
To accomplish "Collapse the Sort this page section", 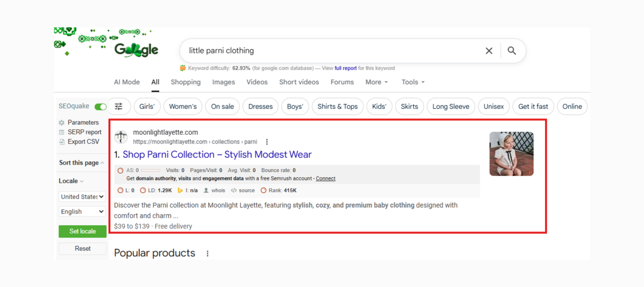I will coord(81,163).
